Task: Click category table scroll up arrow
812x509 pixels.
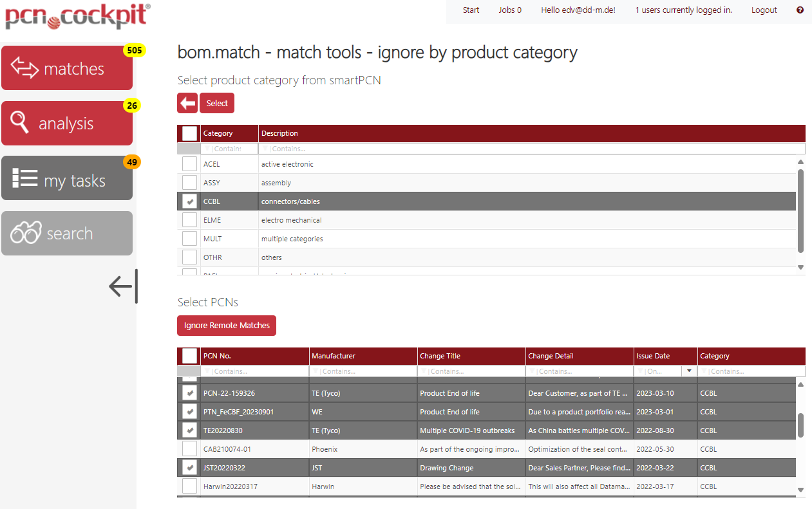Action: 801,162
